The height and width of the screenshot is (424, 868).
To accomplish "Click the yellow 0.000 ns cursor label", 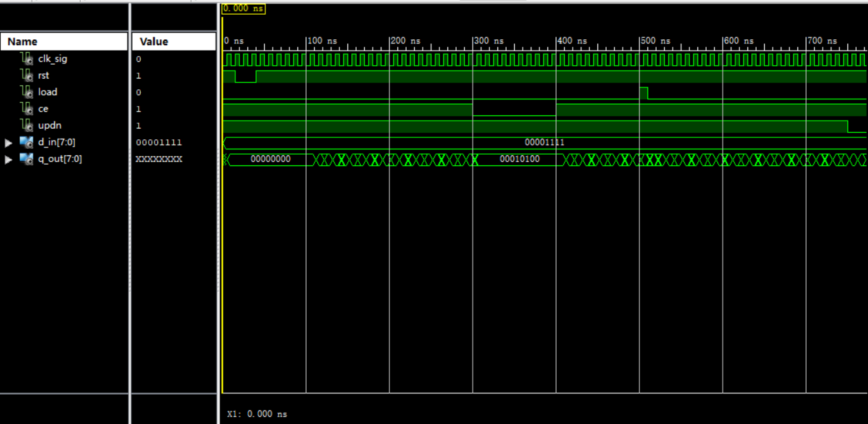I will tap(243, 9).
